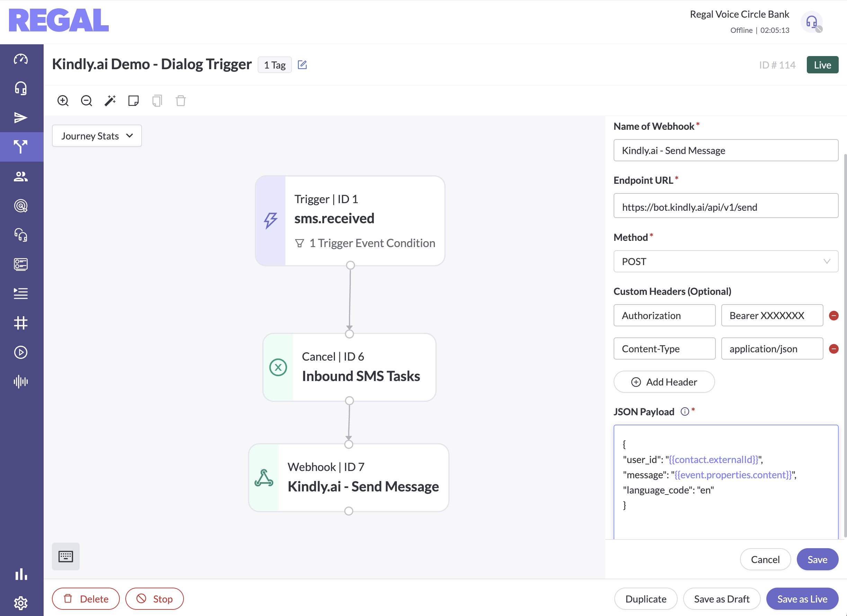Click the Delete journey button
The height and width of the screenshot is (616, 847).
(x=86, y=599)
